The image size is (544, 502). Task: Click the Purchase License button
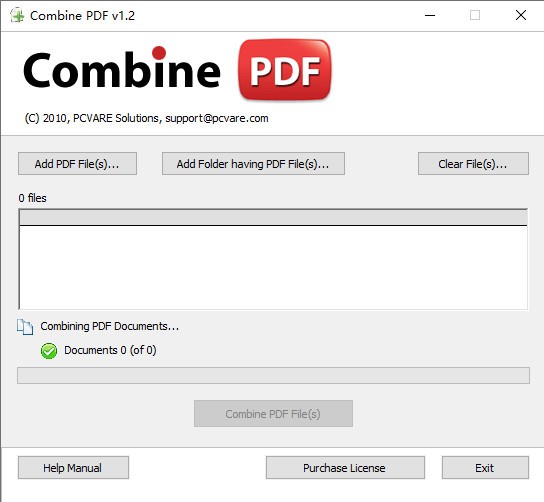345,468
